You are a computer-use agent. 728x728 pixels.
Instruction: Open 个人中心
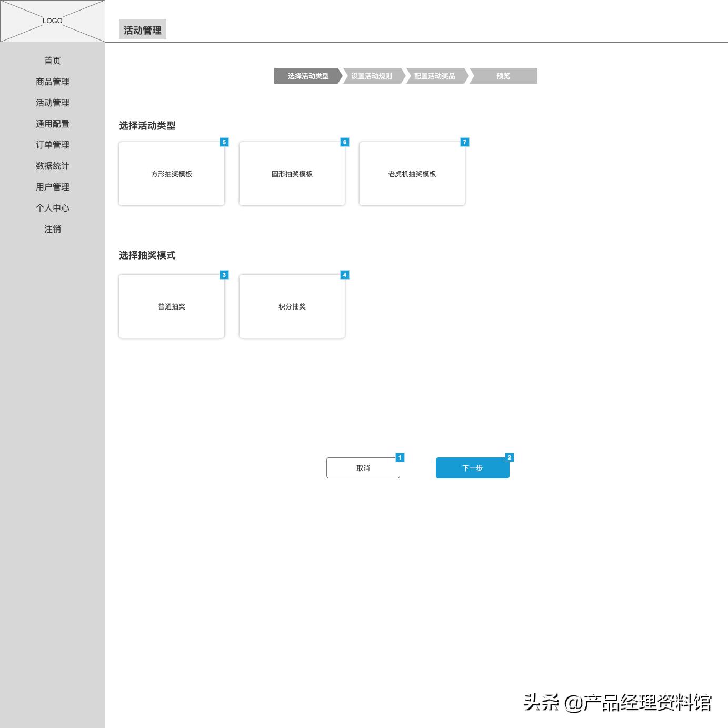point(52,208)
